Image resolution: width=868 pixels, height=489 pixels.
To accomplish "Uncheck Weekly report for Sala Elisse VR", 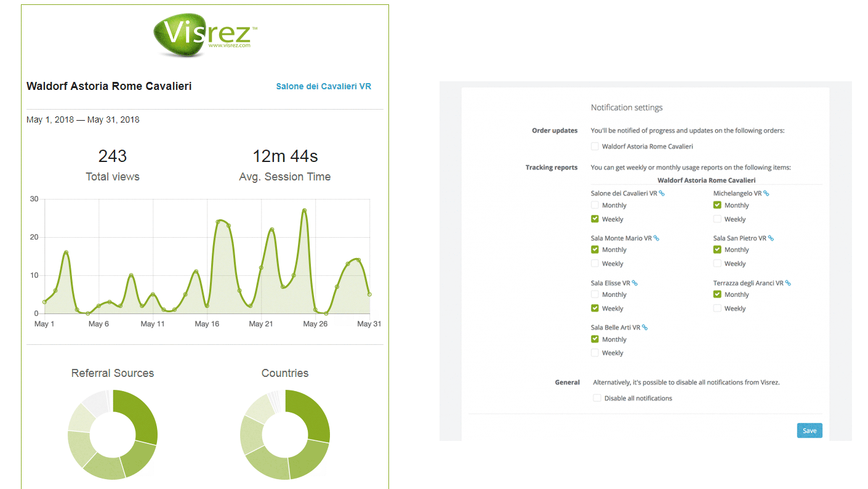I will [595, 308].
